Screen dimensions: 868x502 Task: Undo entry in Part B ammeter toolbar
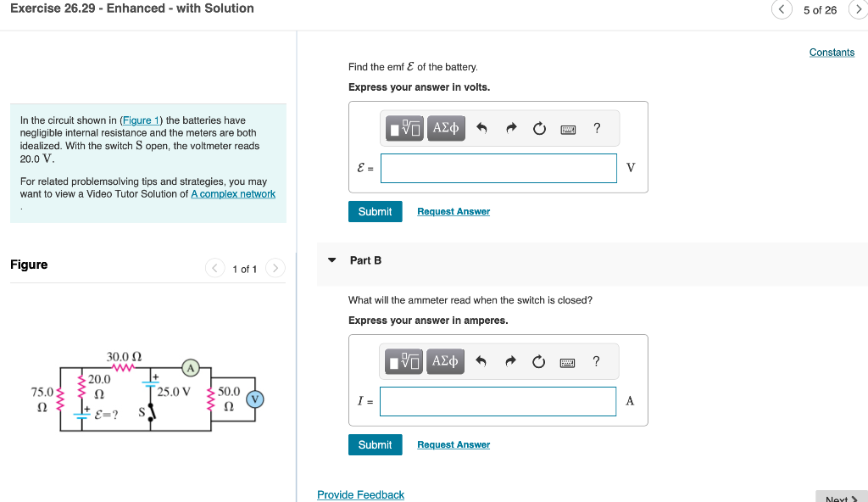pos(481,361)
